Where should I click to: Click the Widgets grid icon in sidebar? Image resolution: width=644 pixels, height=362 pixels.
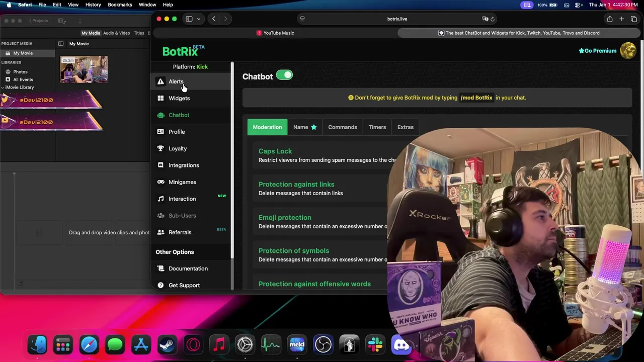(160, 98)
